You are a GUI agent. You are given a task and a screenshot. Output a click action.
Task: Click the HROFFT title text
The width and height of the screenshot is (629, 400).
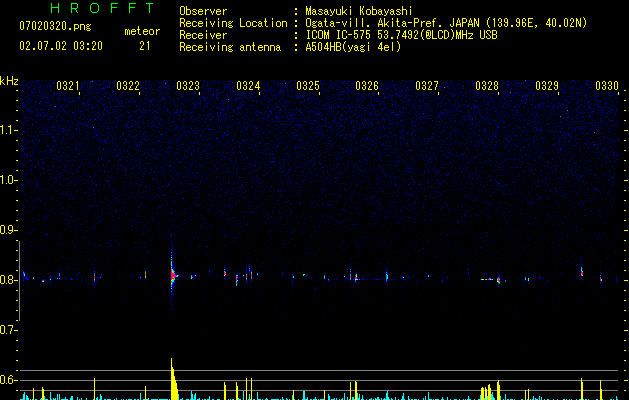102,8
